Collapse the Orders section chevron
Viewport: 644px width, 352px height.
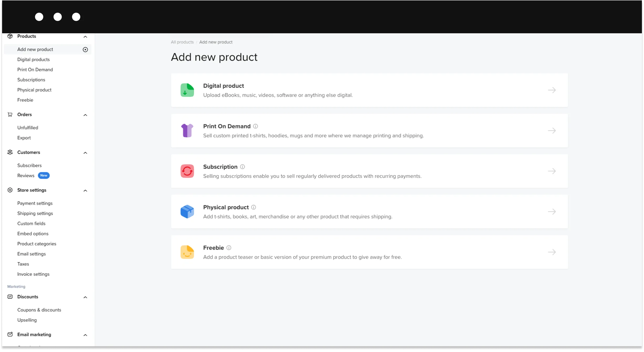(85, 115)
